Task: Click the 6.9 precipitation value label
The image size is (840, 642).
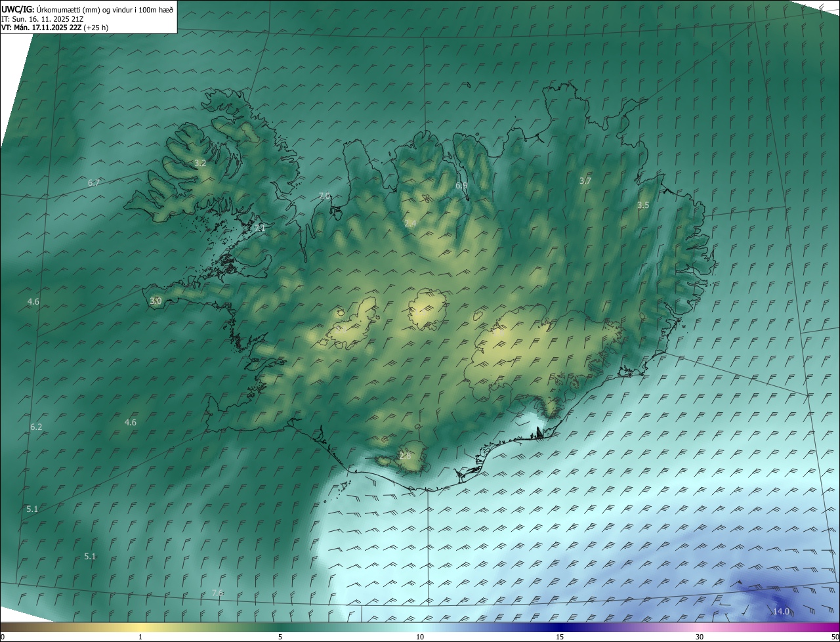Action: click(x=461, y=186)
